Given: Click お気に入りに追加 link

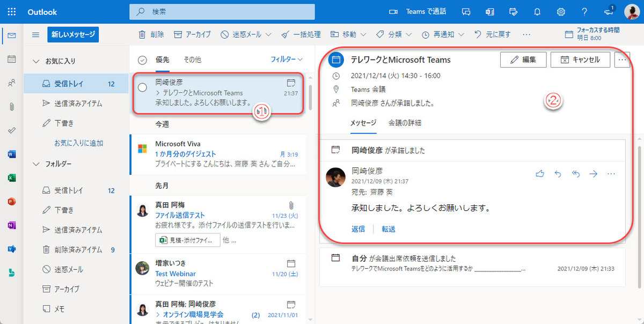Looking at the screenshot, I should click(79, 143).
